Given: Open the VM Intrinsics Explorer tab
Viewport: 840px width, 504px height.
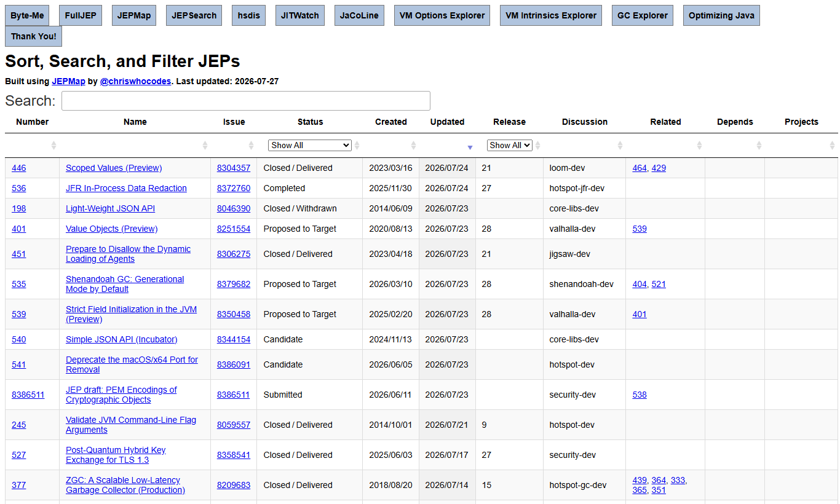Looking at the screenshot, I should coord(551,15).
